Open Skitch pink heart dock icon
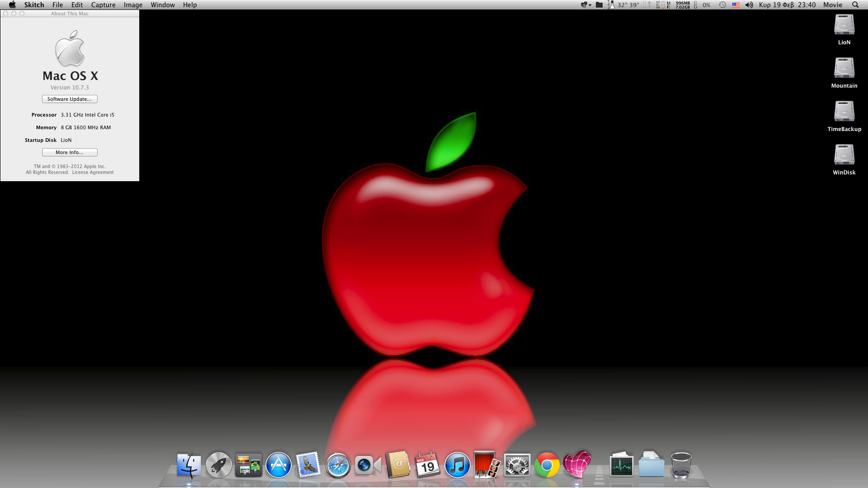The width and height of the screenshot is (868, 488). (x=577, y=465)
